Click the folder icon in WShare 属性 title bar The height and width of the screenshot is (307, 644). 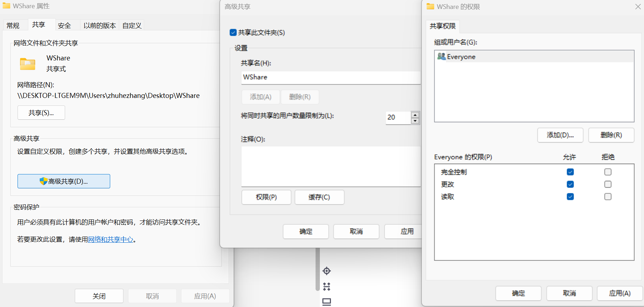[x=6, y=6]
